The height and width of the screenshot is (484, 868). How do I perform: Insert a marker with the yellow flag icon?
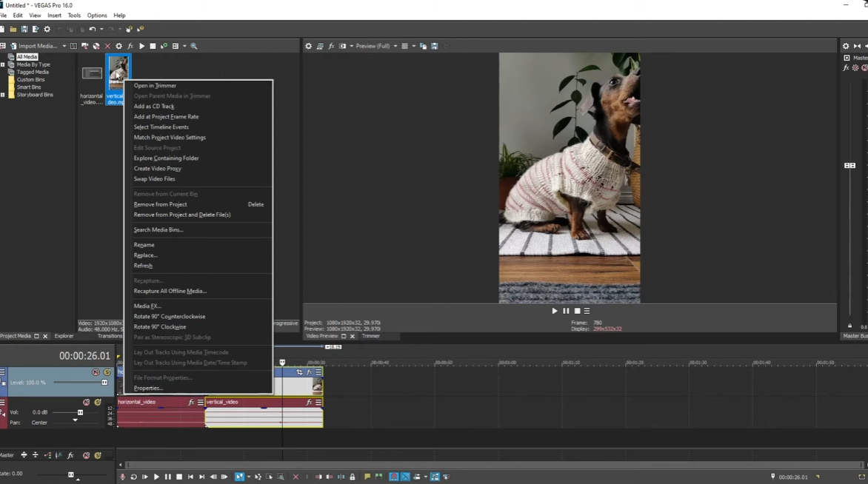(367, 477)
